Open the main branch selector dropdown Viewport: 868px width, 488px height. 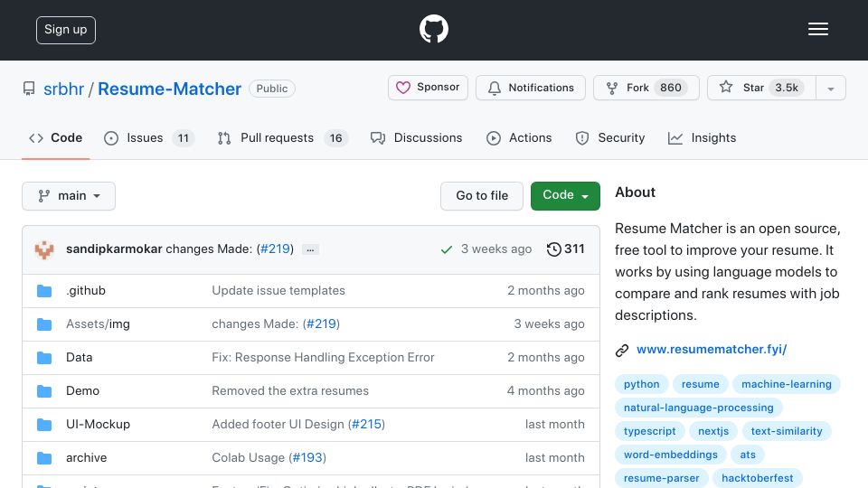[69, 196]
